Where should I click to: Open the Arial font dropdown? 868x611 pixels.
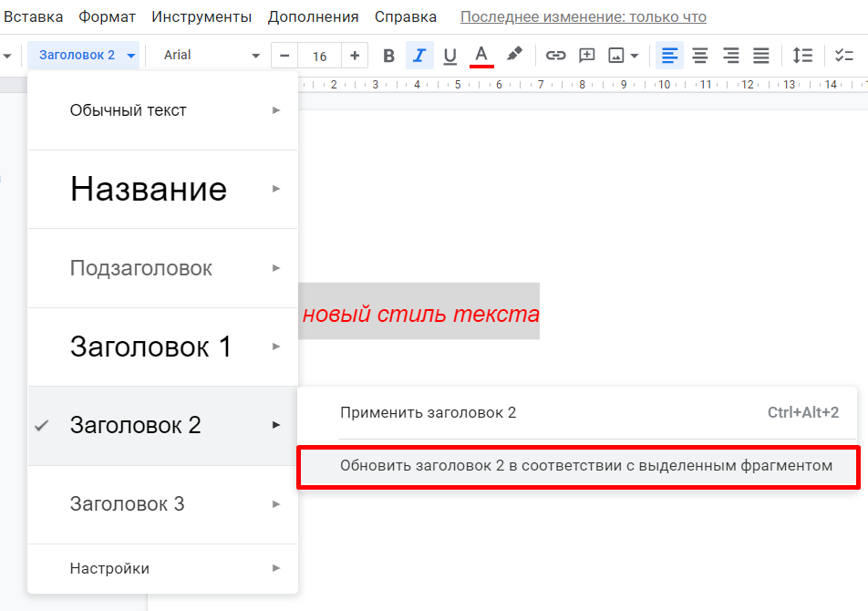[208, 55]
